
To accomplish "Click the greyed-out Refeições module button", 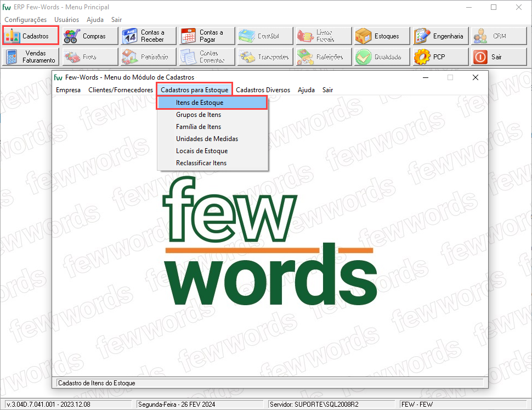I will (324, 57).
